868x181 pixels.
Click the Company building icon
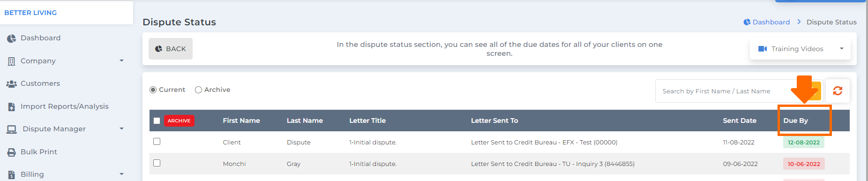(x=11, y=61)
